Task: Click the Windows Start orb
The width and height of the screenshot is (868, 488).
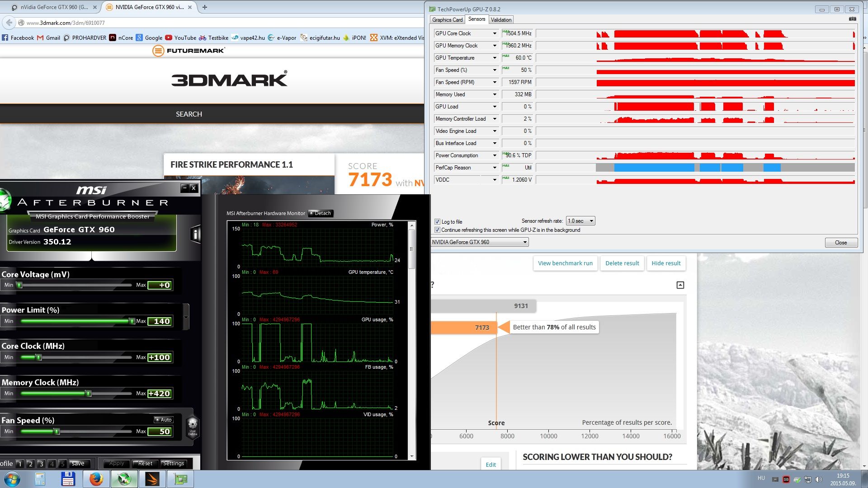Action: click(x=12, y=479)
